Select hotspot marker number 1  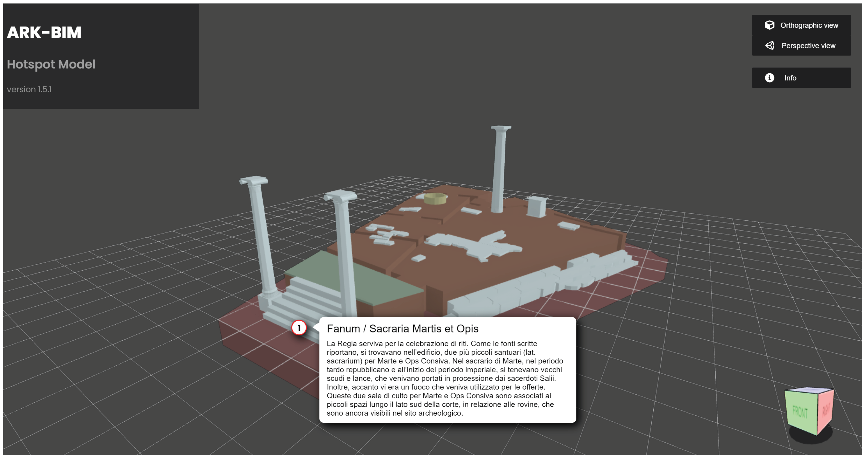299,328
